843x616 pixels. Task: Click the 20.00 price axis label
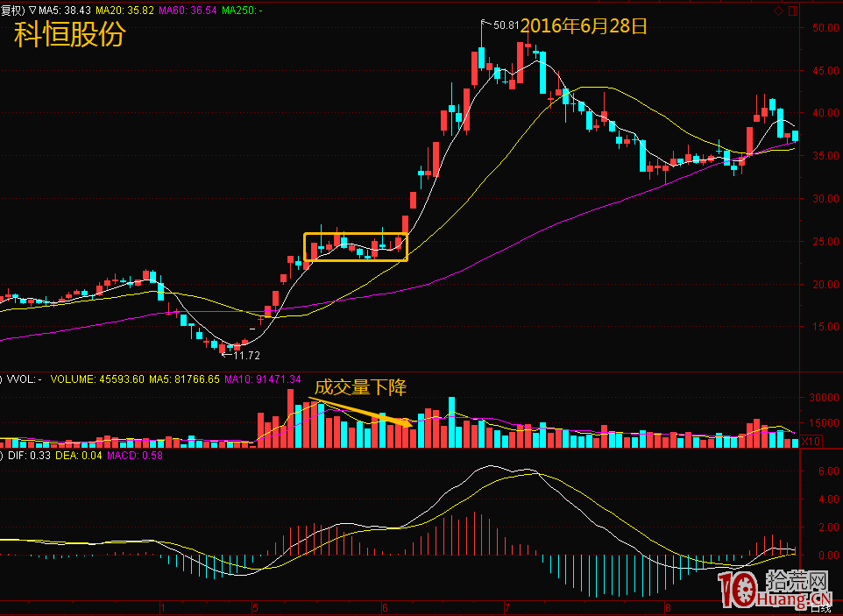825,285
